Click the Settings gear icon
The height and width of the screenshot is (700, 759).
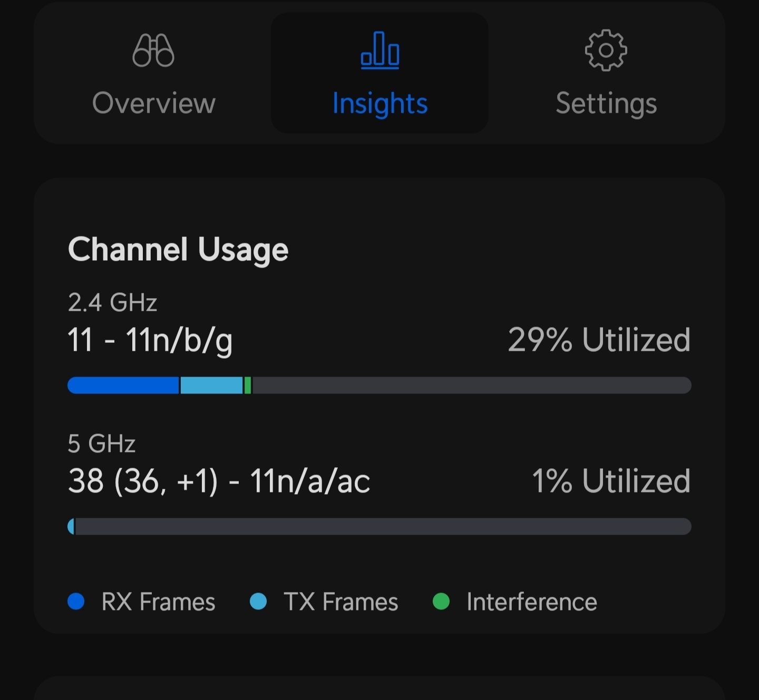[606, 51]
